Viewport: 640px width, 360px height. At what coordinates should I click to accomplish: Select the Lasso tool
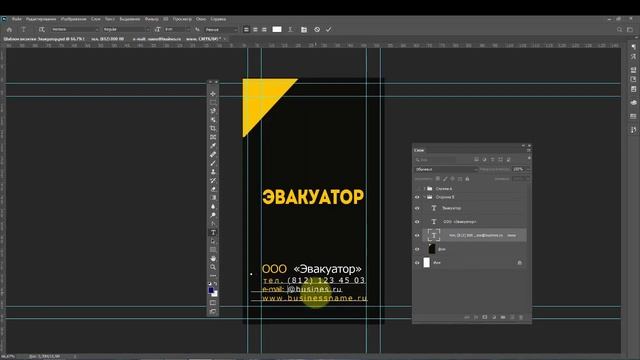(213, 111)
